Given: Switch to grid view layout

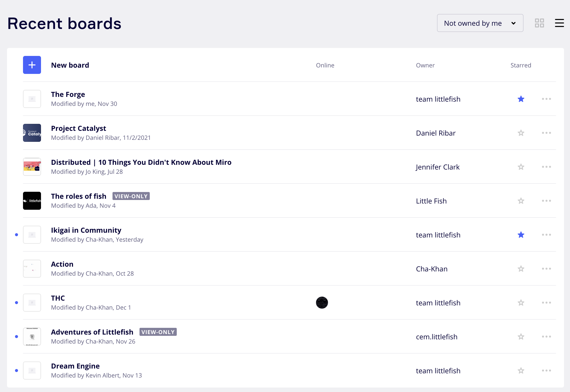Looking at the screenshot, I should [539, 23].
